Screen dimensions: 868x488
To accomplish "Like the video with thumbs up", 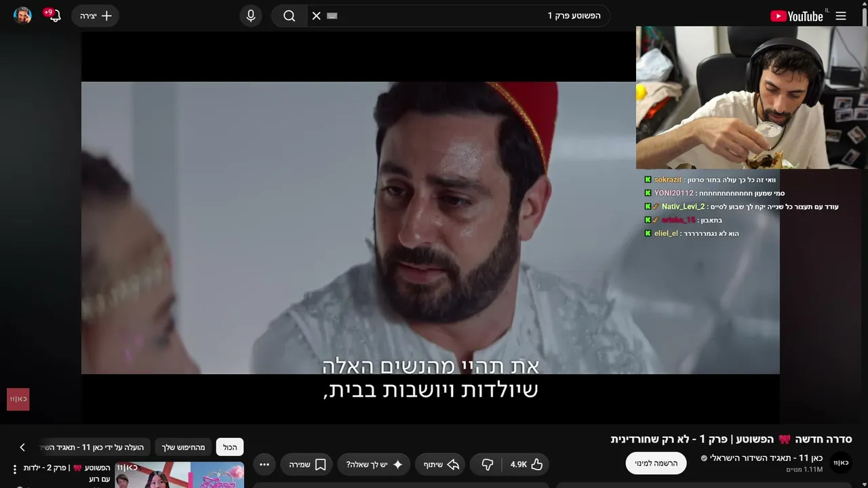I will (526, 464).
